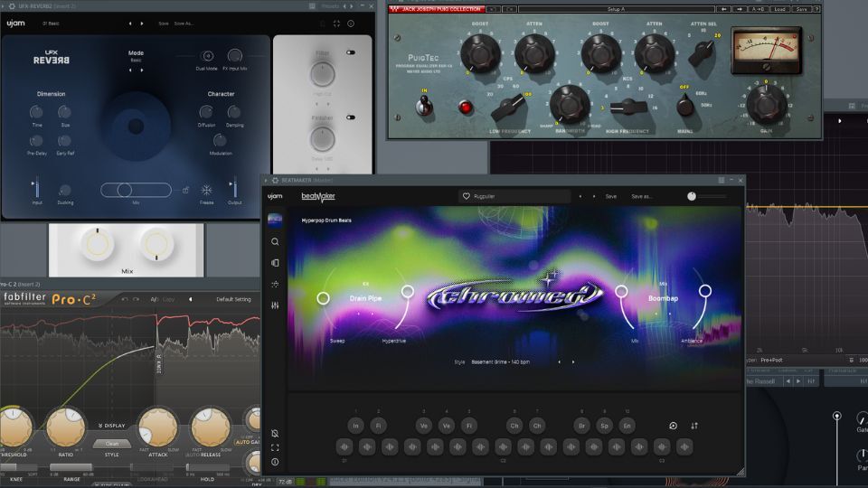Open the Default Setting preset dropdown in Pro-C 2

(232, 299)
